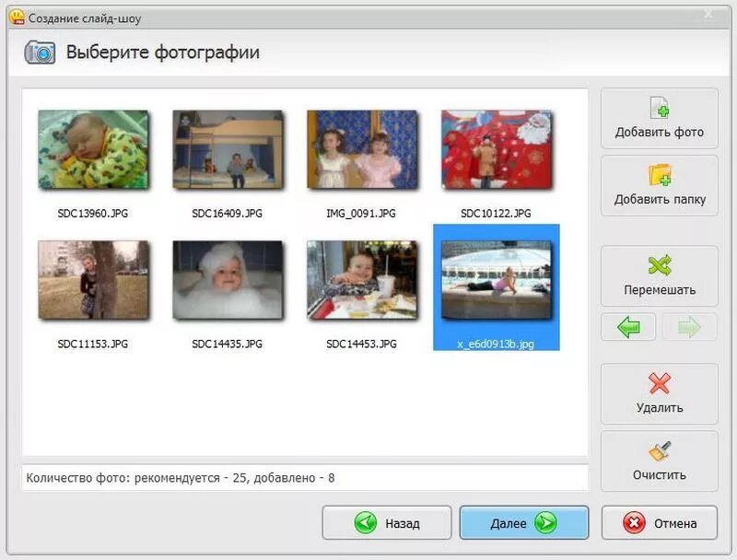Remove the selected photo with Удалить
Image resolution: width=737 pixels, height=560 pixels.
pyautogui.click(x=659, y=394)
